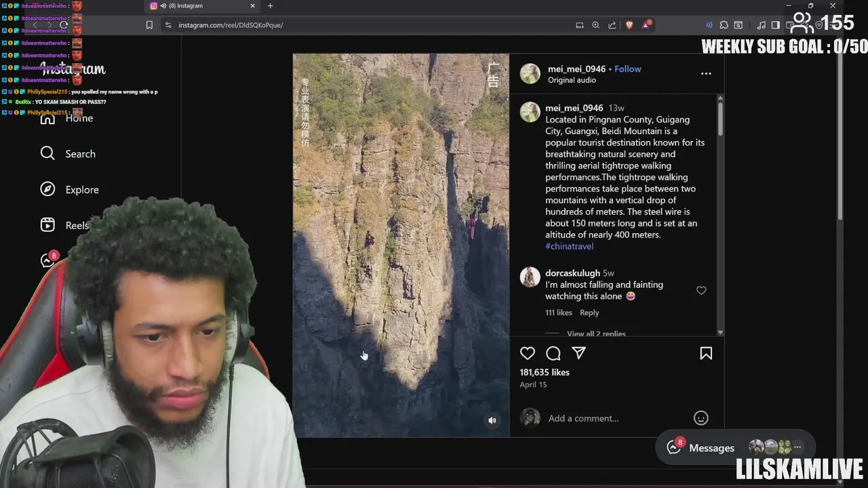Open dorcaskulugh's comment avatar
This screenshot has width=868, height=488.
tap(530, 277)
